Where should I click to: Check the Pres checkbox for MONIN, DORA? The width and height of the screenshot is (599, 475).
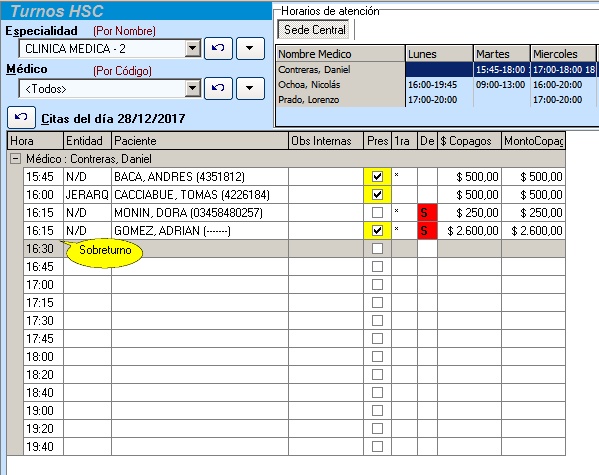click(x=377, y=212)
